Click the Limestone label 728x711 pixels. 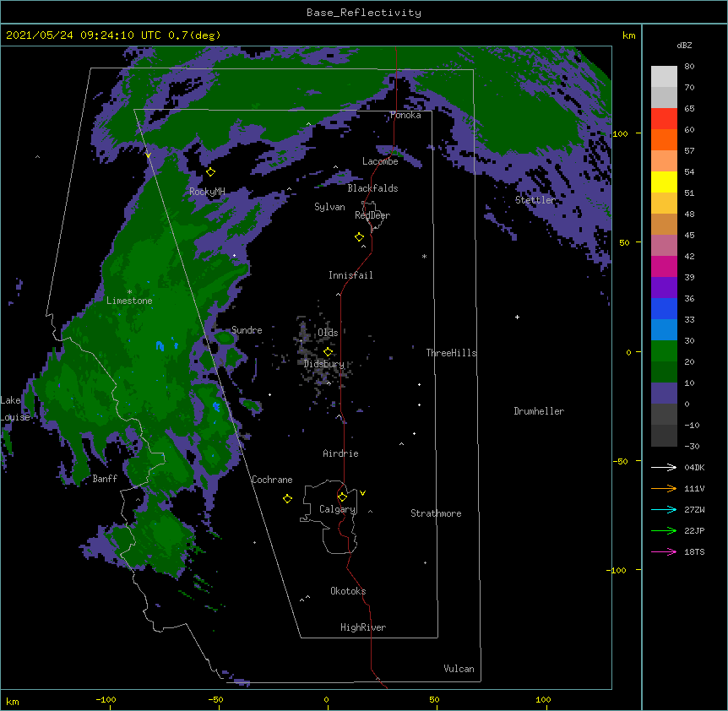pos(129,301)
